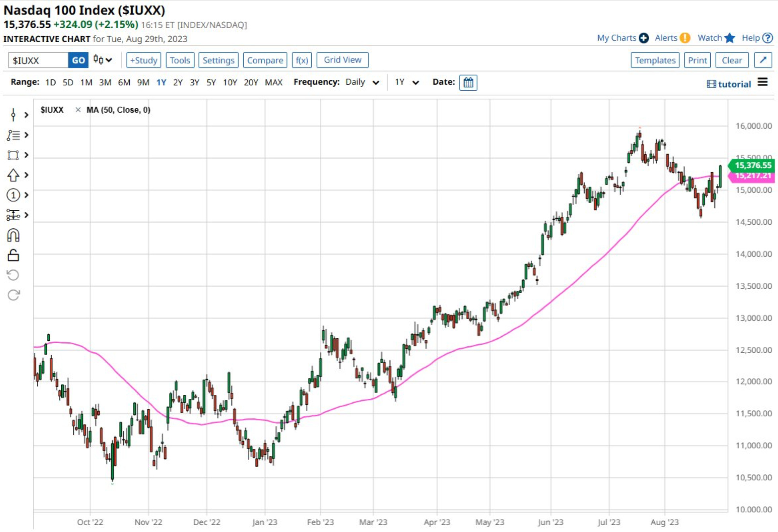Click the $IUXX symbol input field
Viewport: 778px width, 532px height.
(x=38, y=60)
